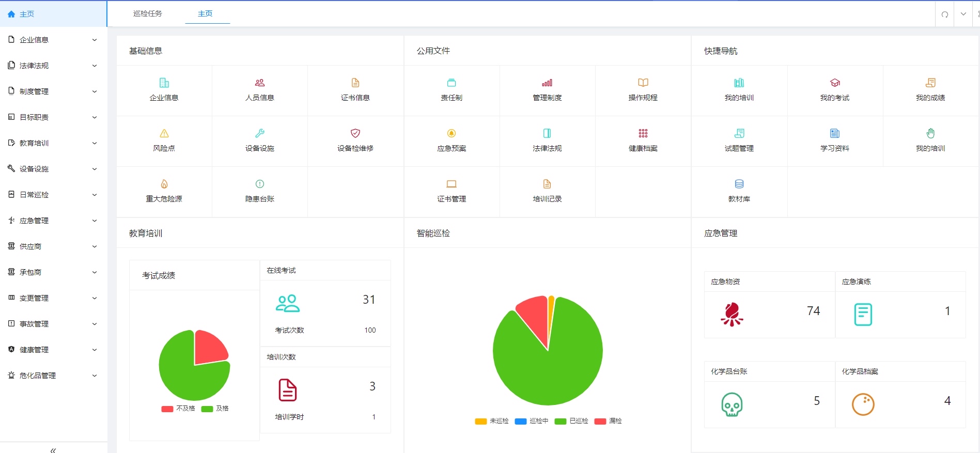Switch to the 巡检任务 tab
Image resolution: width=980 pixels, height=453 pixels.
tap(148, 13)
